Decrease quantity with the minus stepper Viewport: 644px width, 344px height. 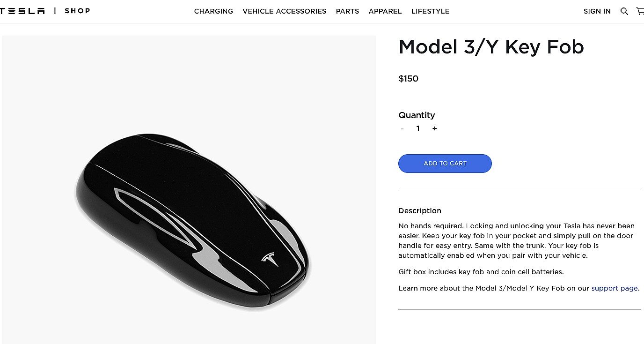click(402, 128)
